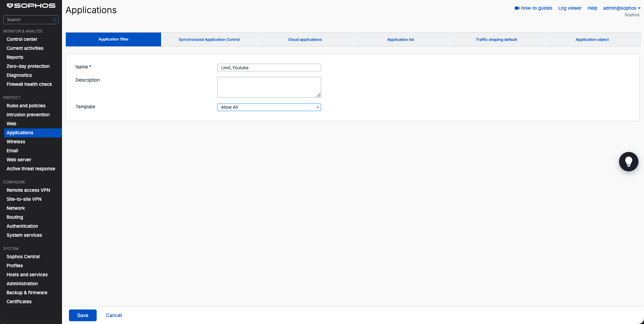Open the Traffic shaping default tab

(496, 39)
